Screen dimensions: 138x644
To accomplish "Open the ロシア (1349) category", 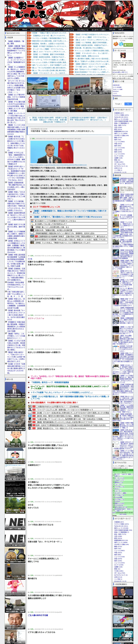I will click(x=119, y=156).
